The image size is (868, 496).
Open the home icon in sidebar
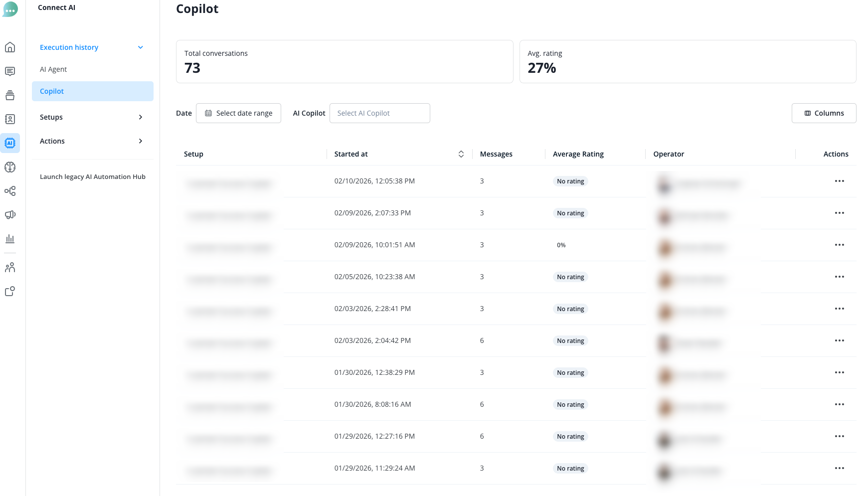(x=10, y=47)
